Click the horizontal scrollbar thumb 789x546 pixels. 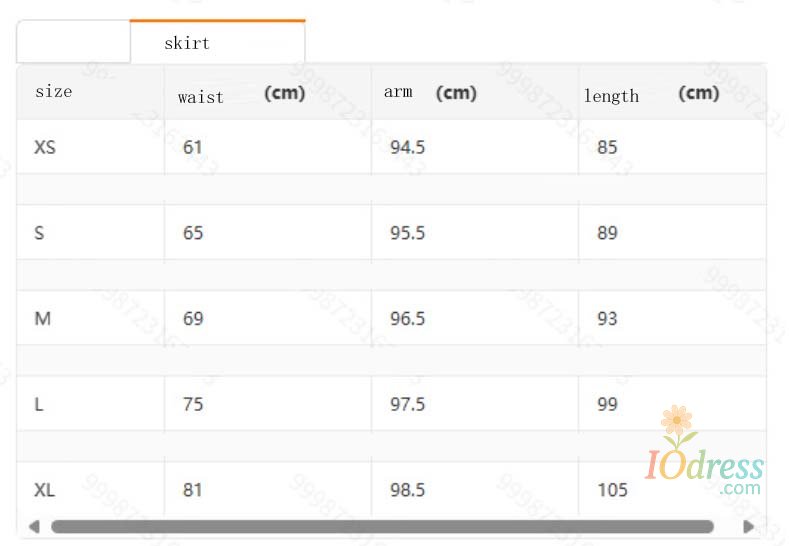coord(382,526)
